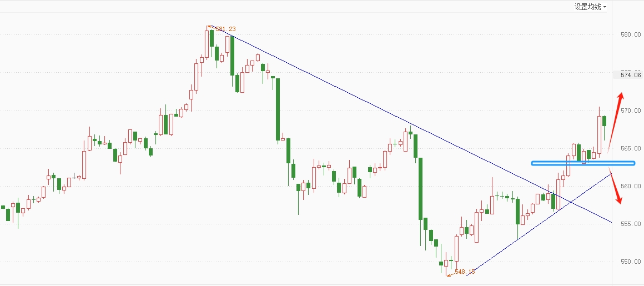Click where the two blue trendlines intersect
Screen dimensions: 644x286
click(571, 202)
